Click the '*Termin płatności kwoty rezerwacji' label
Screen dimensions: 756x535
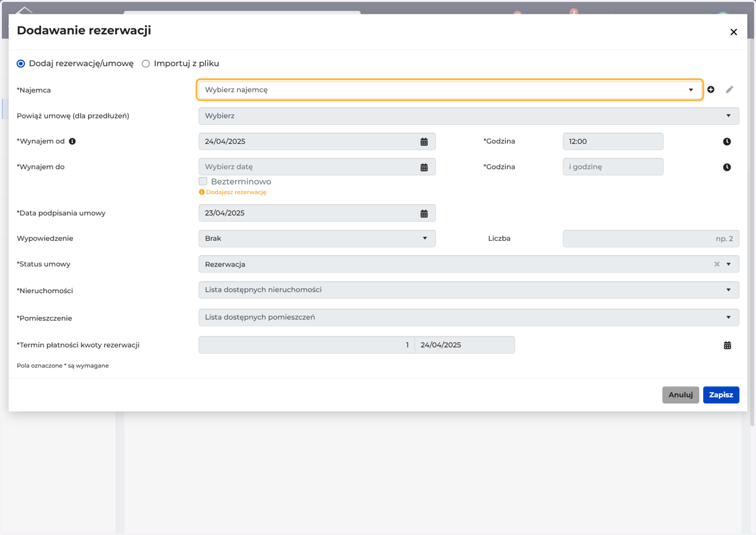(78, 345)
